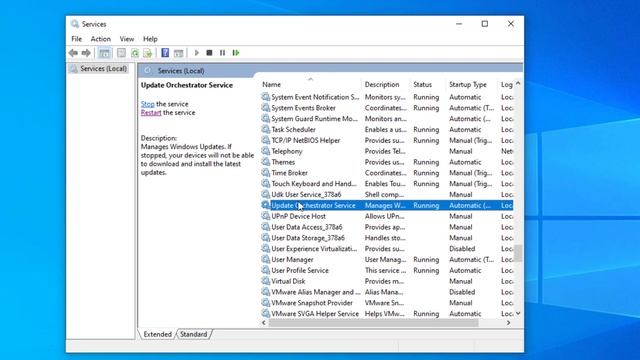Select the TCP/IP NetBIOS Helper row
Screen dimensions: 640x360
[x=387, y=140]
